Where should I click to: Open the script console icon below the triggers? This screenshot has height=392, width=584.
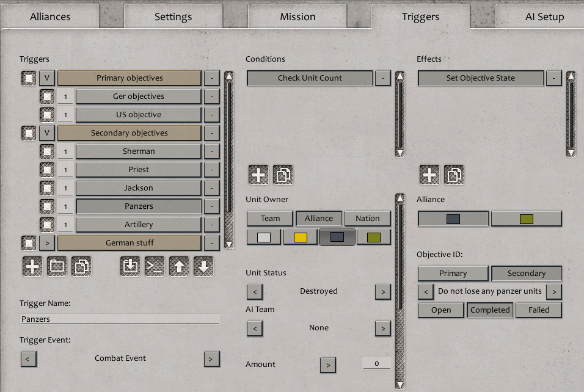155,267
